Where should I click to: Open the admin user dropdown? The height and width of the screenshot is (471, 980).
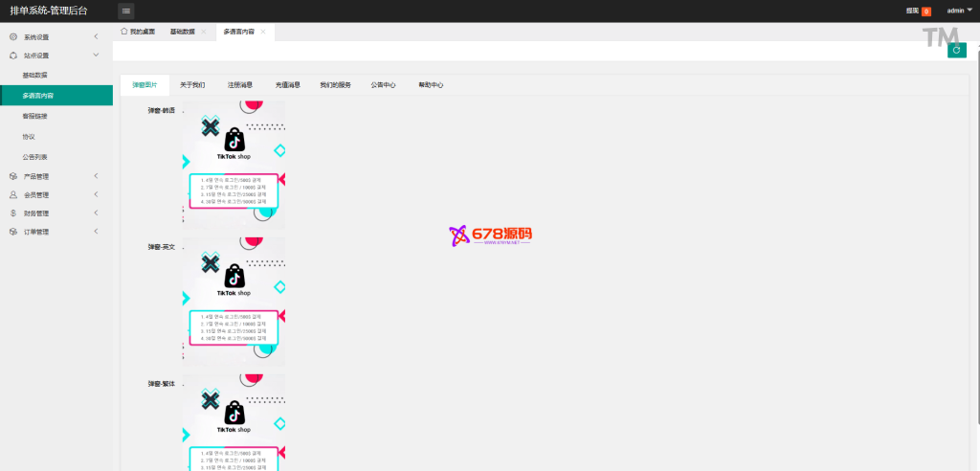pyautogui.click(x=959, y=11)
